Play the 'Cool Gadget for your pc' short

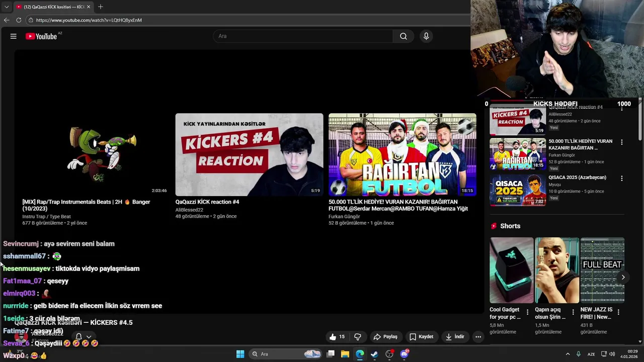tap(512, 270)
